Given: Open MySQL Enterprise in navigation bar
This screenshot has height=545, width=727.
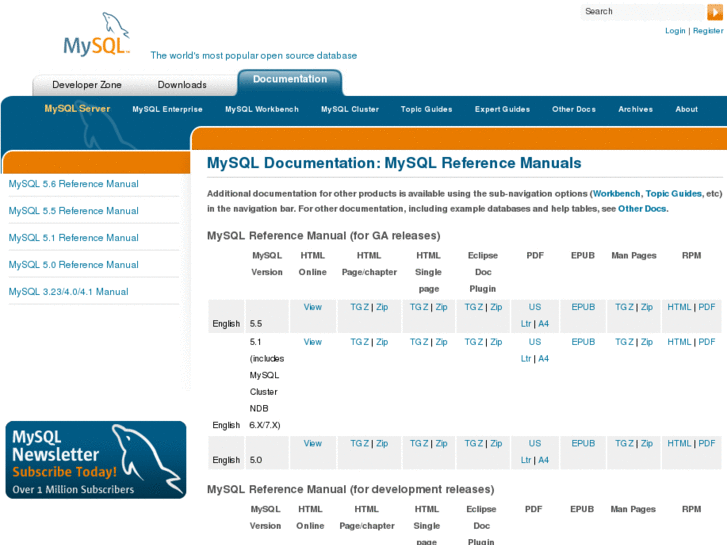Looking at the screenshot, I should 167,109.
